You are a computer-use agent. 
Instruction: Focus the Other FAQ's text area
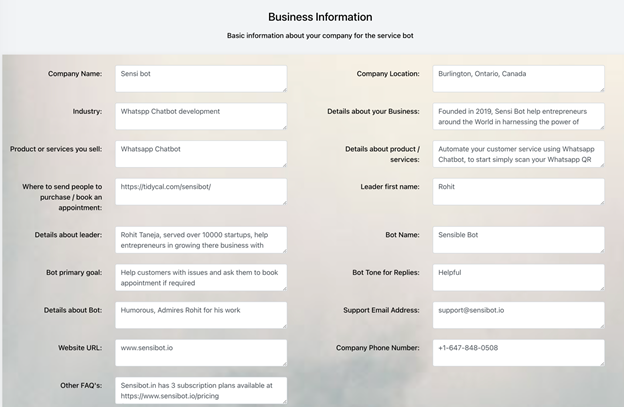[x=199, y=389]
